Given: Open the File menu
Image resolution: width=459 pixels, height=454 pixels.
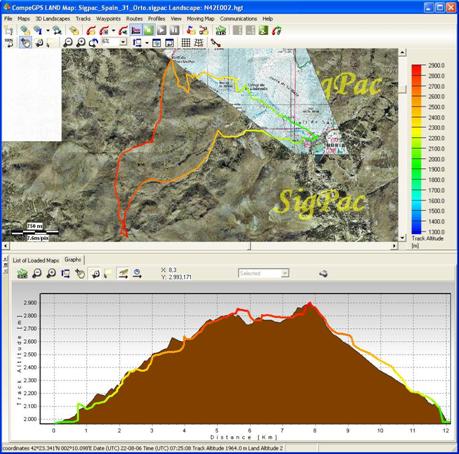Looking at the screenshot, I should tap(8, 19).
